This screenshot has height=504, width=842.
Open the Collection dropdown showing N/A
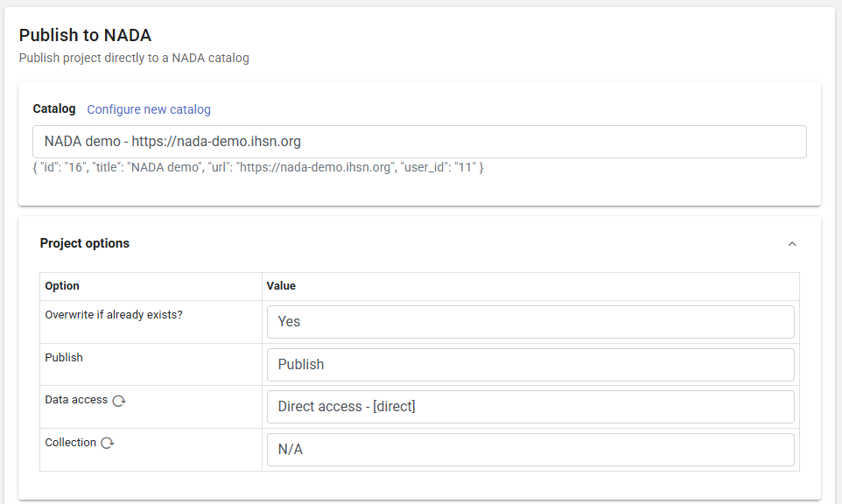click(530, 450)
